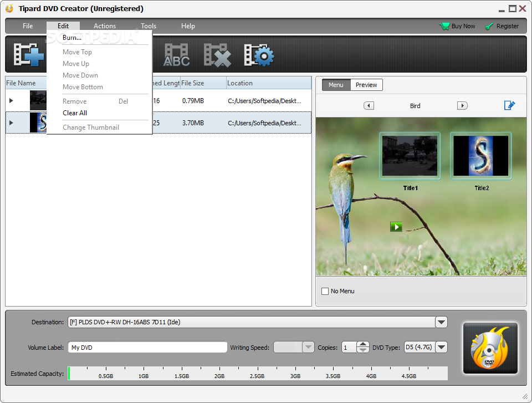Click the Copies number field

349,348
